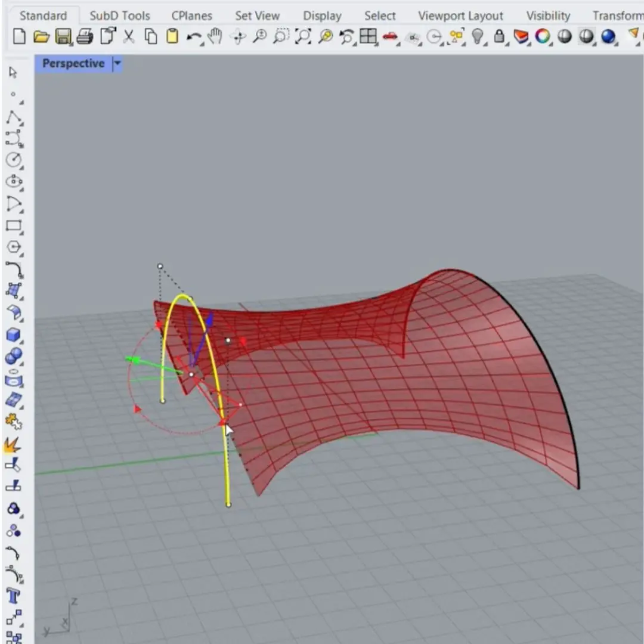The height and width of the screenshot is (644, 644).
Task: Click the Pan view hand icon
Action: click(x=214, y=37)
